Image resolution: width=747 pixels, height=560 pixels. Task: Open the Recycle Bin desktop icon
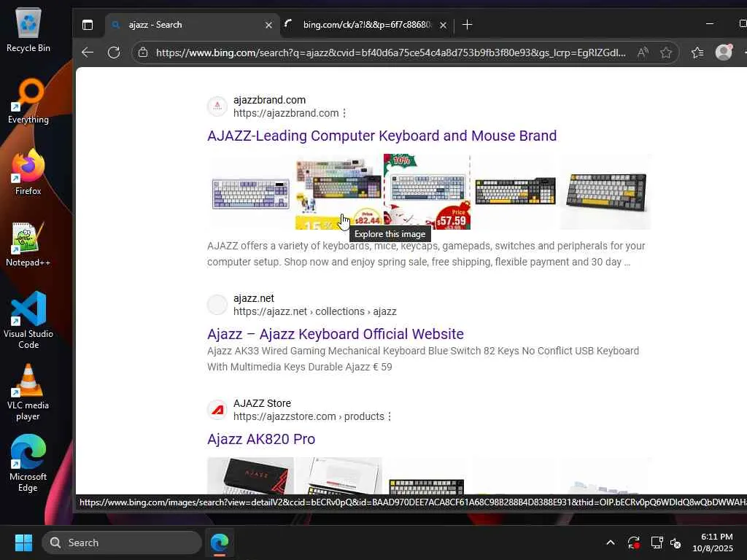click(28, 29)
